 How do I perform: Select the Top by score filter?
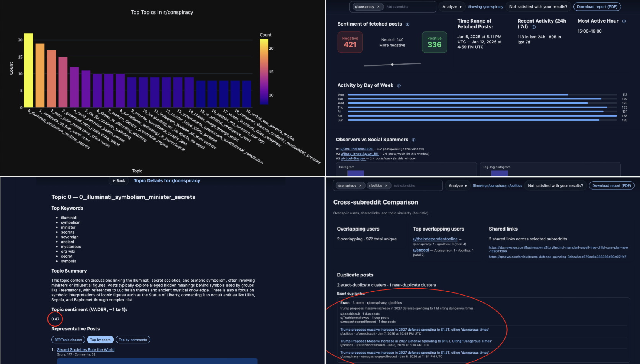(x=100, y=340)
